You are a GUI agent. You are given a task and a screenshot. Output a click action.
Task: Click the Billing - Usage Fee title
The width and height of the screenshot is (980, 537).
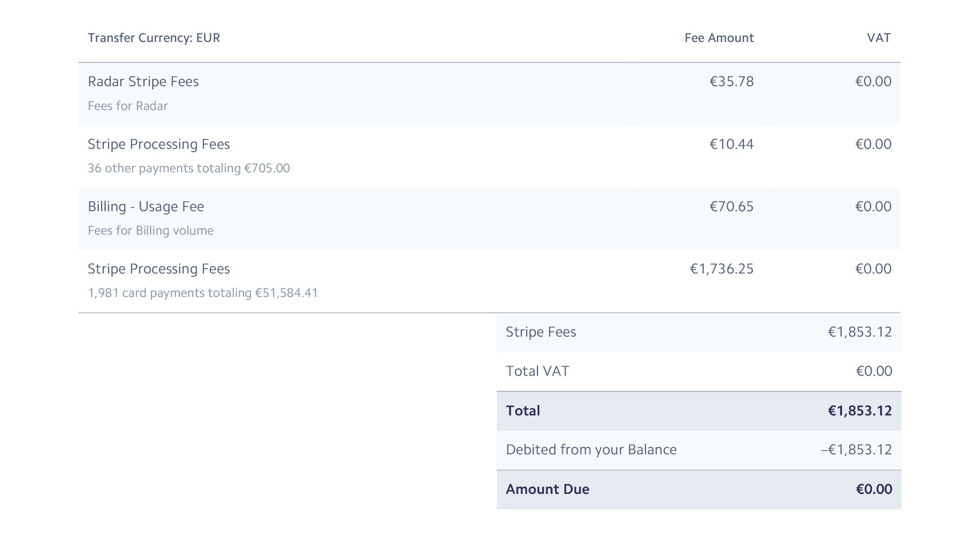point(146,207)
